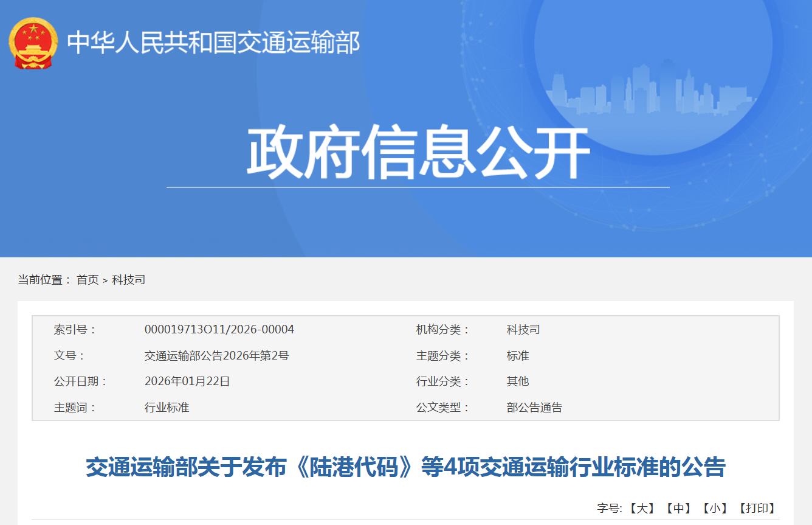
Task: Set font size to 【小】
Action: [715, 508]
